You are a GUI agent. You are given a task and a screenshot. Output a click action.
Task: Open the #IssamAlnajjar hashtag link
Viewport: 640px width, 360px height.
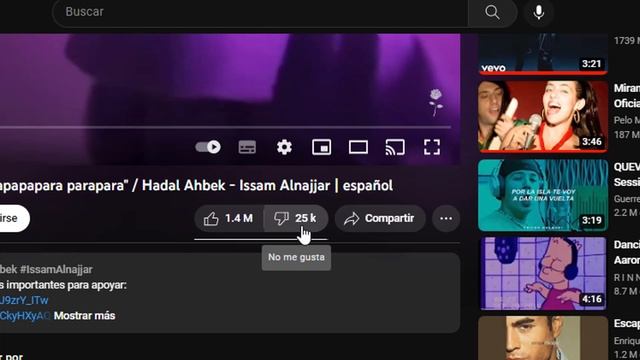[56, 269]
